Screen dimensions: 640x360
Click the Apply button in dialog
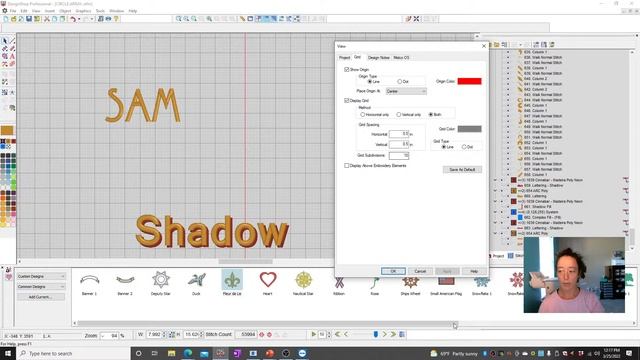[x=447, y=271]
